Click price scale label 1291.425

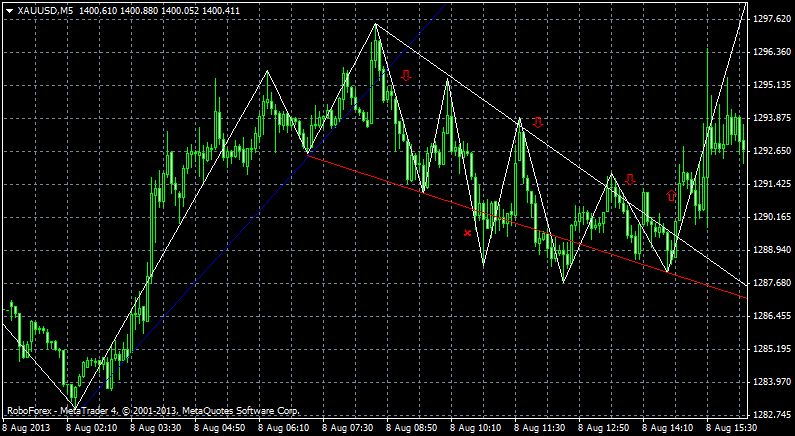point(773,184)
